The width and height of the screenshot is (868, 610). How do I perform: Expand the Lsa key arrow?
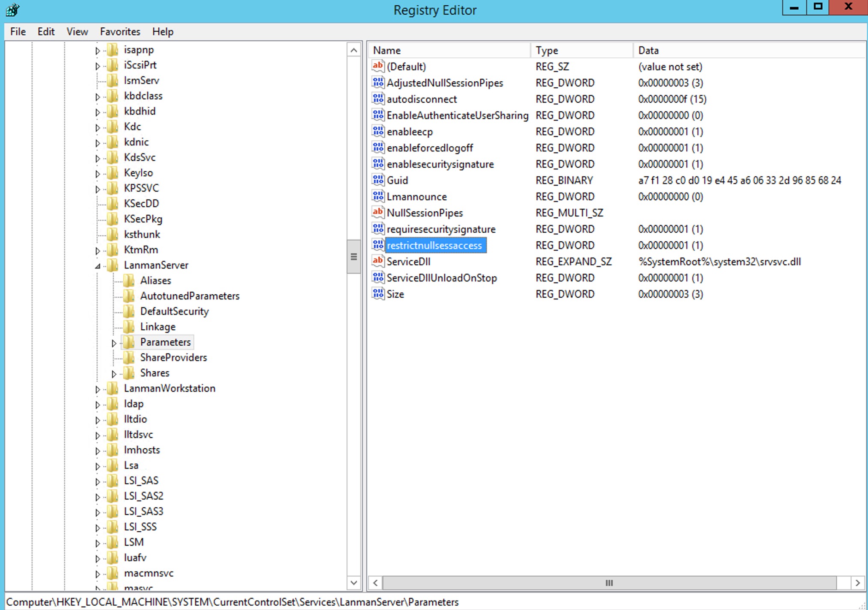pyautogui.click(x=98, y=466)
